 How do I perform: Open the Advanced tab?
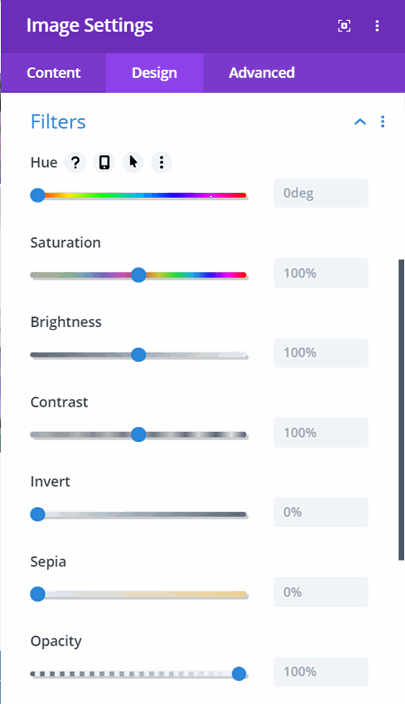click(262, 73)
